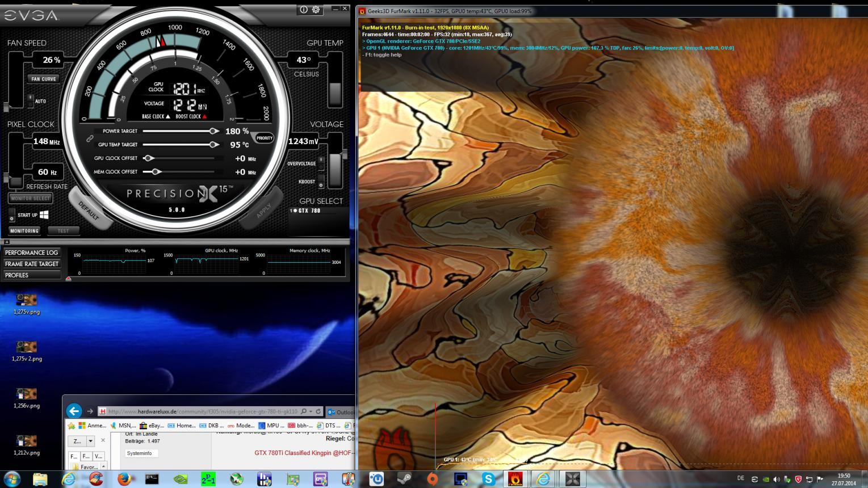Collapse the monitoring graphs panel arrow
Viewport: 868px width, 488px height.
[7, 242]
